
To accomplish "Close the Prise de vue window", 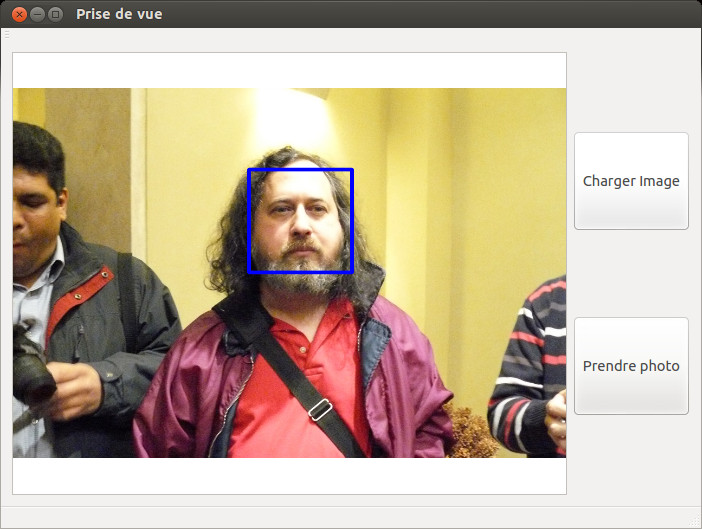I will [x=19, y=15].
